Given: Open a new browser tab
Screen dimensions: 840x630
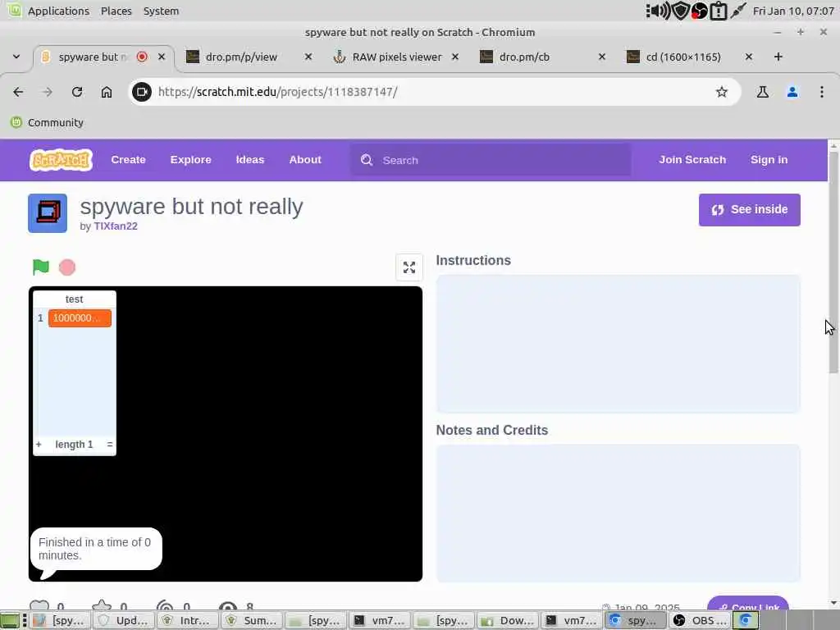Looking at the screenshot, I should [778, 57].
